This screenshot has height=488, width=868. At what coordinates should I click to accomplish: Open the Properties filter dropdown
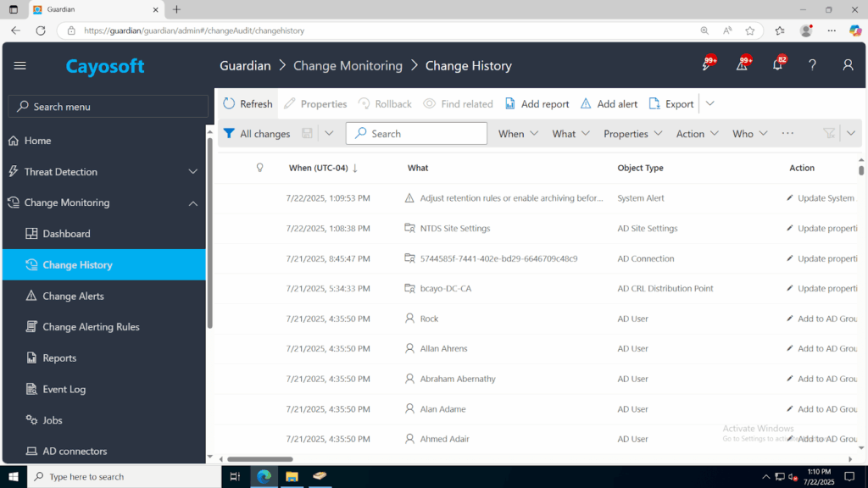pos(632,133)
